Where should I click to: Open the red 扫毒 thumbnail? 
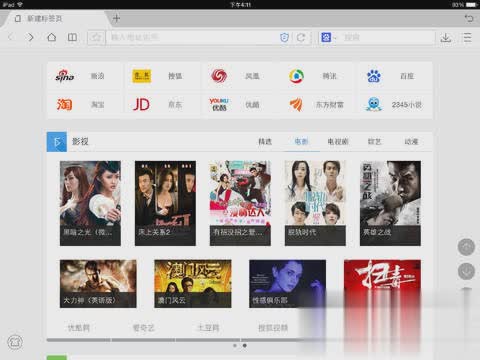[382, 284]
